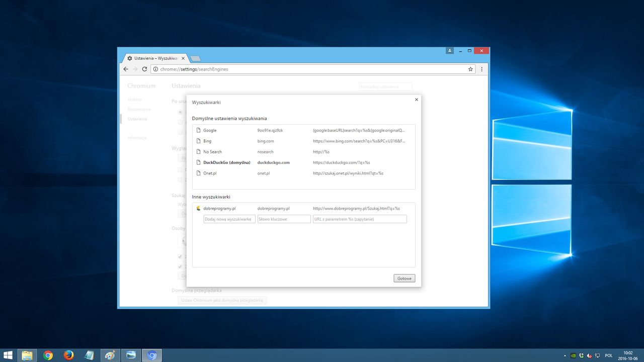Click the site info icon in address bar
The width and height of the screenshot is (644, 362).
coord(155,69)
